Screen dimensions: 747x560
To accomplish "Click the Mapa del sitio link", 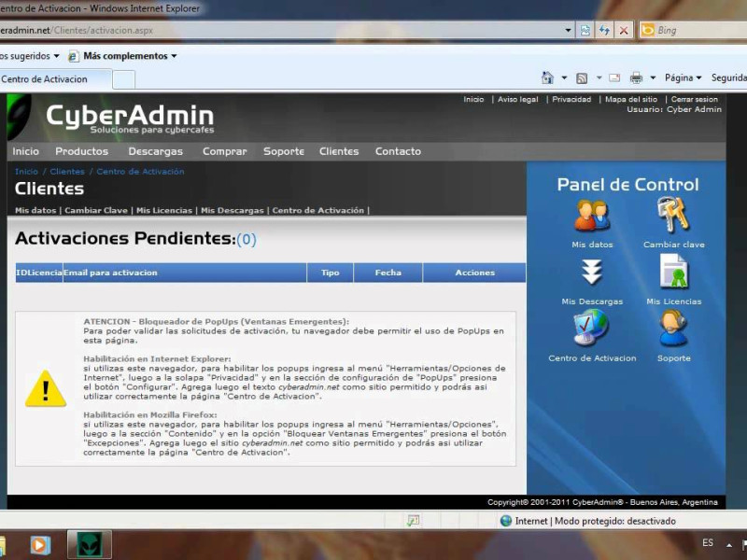I will [x=631, y=99].
